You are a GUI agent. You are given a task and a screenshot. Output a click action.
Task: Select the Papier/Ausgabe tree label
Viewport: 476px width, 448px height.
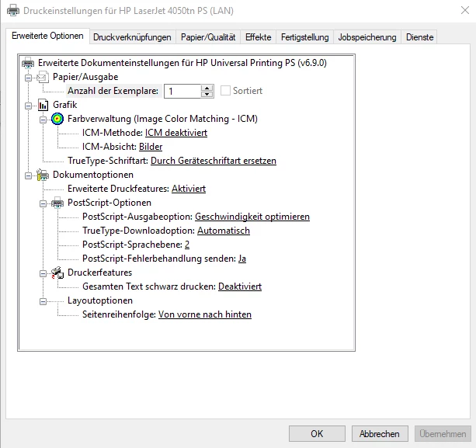[85, 77]
